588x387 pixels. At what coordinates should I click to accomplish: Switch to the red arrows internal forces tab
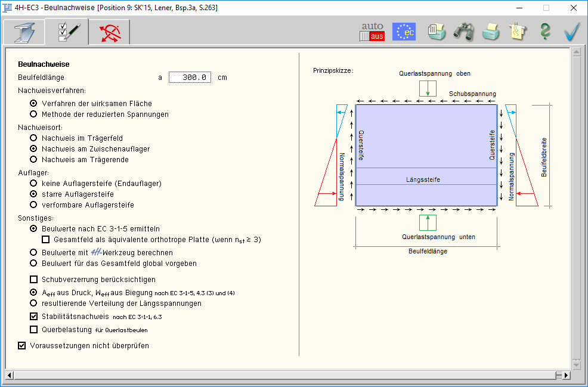coord(109,32)
